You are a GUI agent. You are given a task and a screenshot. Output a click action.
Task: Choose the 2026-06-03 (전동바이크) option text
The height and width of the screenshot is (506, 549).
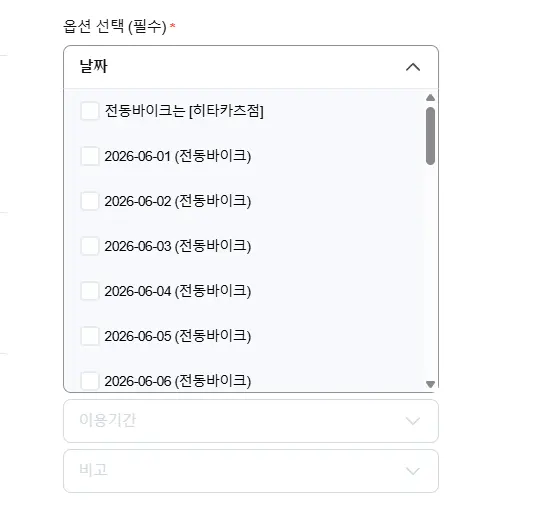pos(178,246)
